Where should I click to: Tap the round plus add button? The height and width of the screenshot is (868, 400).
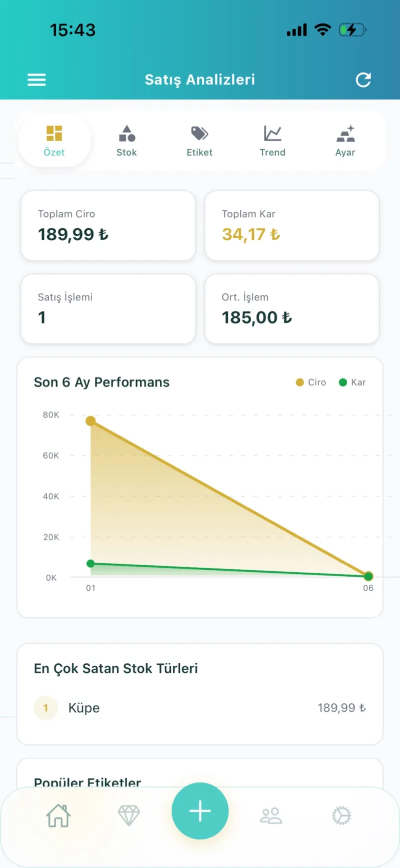pos(200,811)
